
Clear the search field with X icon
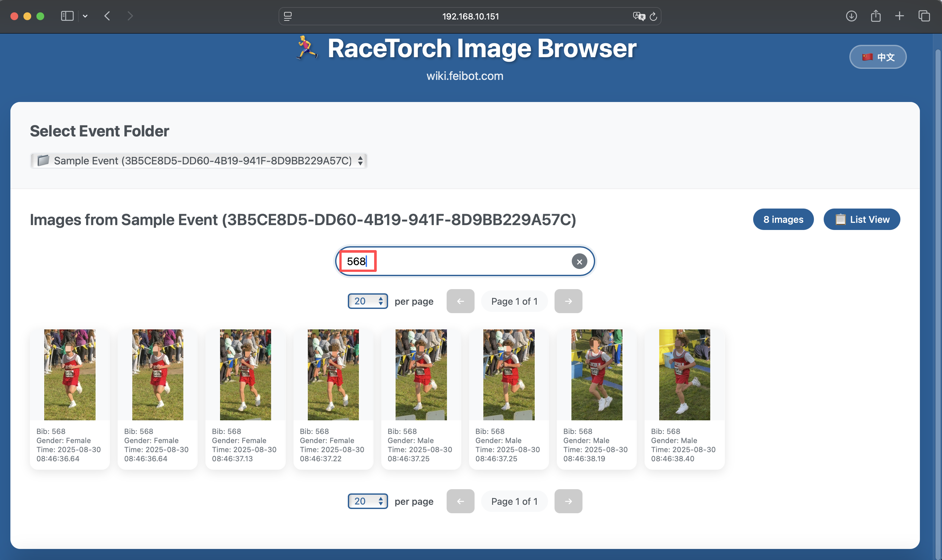click(579, 261)
